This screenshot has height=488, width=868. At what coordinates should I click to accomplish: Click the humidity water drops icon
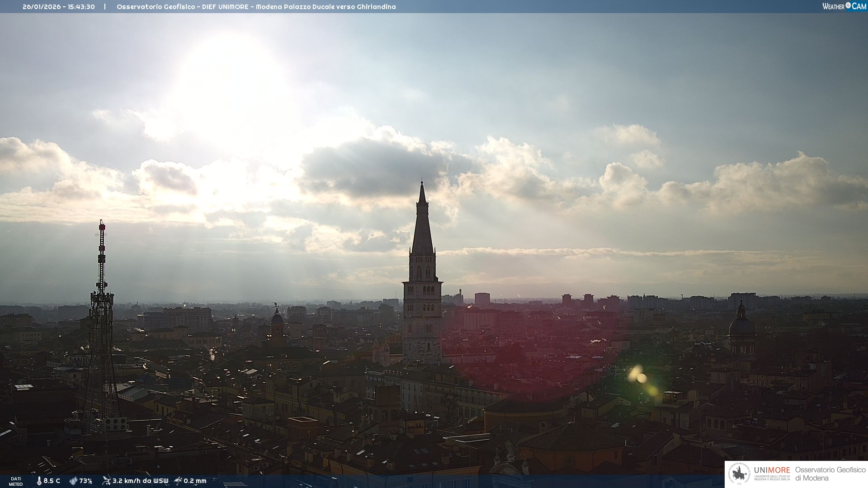(x=73, y=481)
